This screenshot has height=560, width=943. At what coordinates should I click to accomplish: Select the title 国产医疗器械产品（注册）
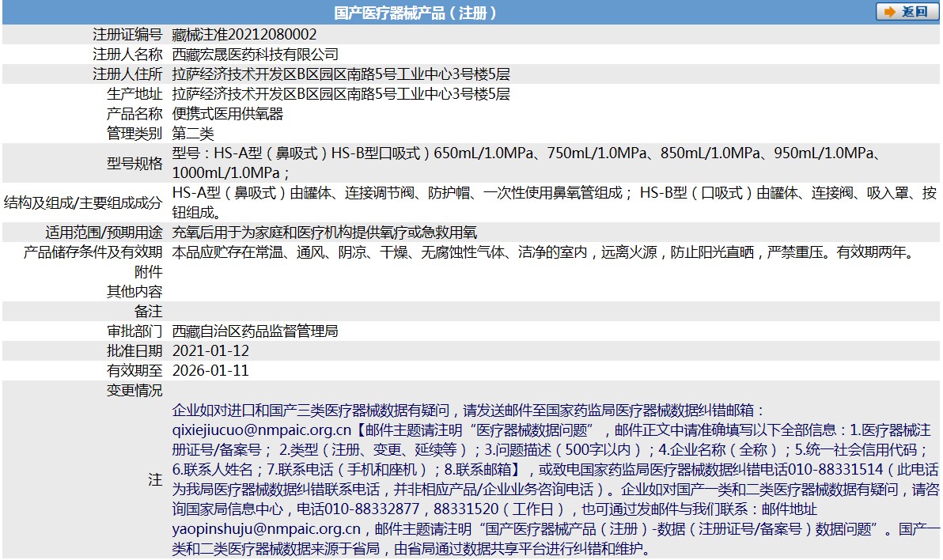click(415, 13)
